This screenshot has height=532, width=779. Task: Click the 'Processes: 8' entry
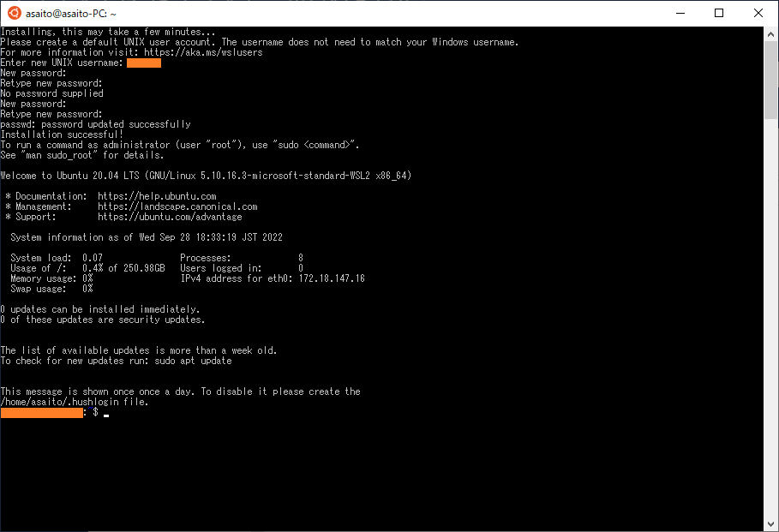pyautogui.click(x=242, y=258)
